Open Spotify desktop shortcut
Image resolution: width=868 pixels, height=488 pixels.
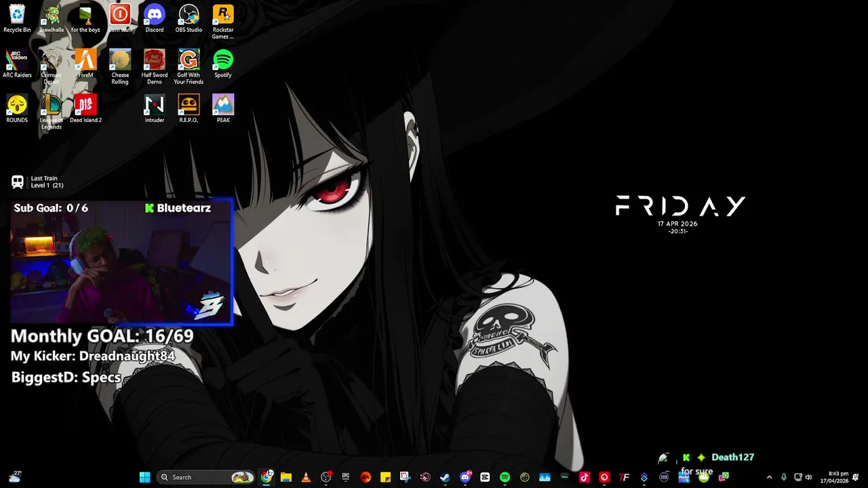pos(223,64)
